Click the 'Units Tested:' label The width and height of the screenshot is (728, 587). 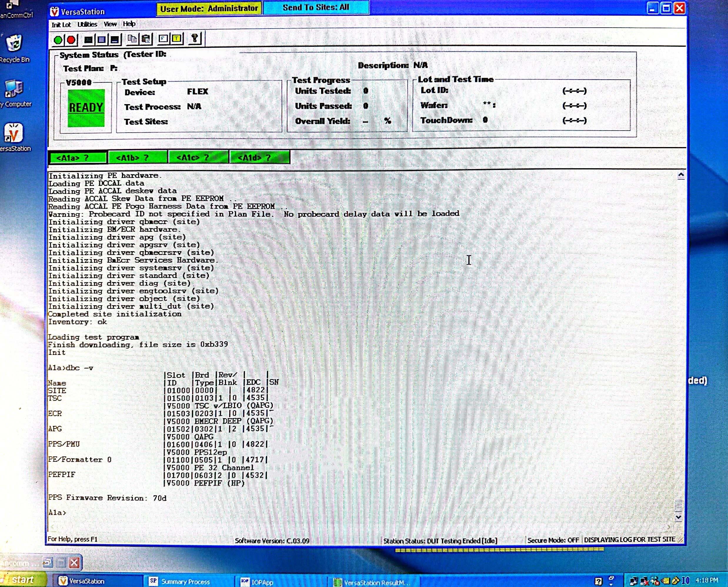click(323, 91)
